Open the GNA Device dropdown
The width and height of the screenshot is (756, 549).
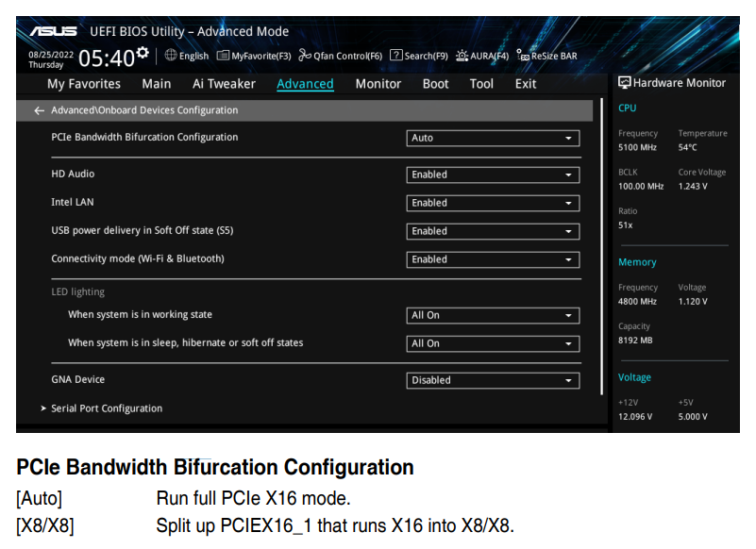(x=493, y=381)
